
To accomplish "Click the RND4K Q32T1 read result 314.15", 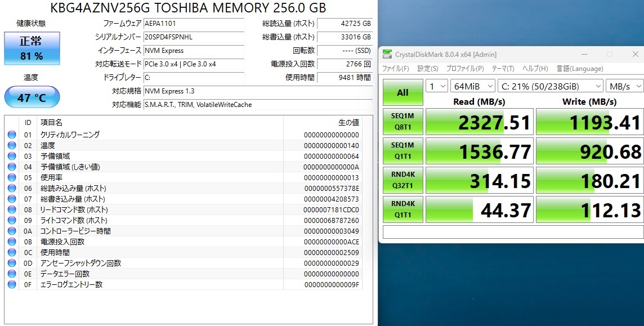I will [x=479, y=180].
